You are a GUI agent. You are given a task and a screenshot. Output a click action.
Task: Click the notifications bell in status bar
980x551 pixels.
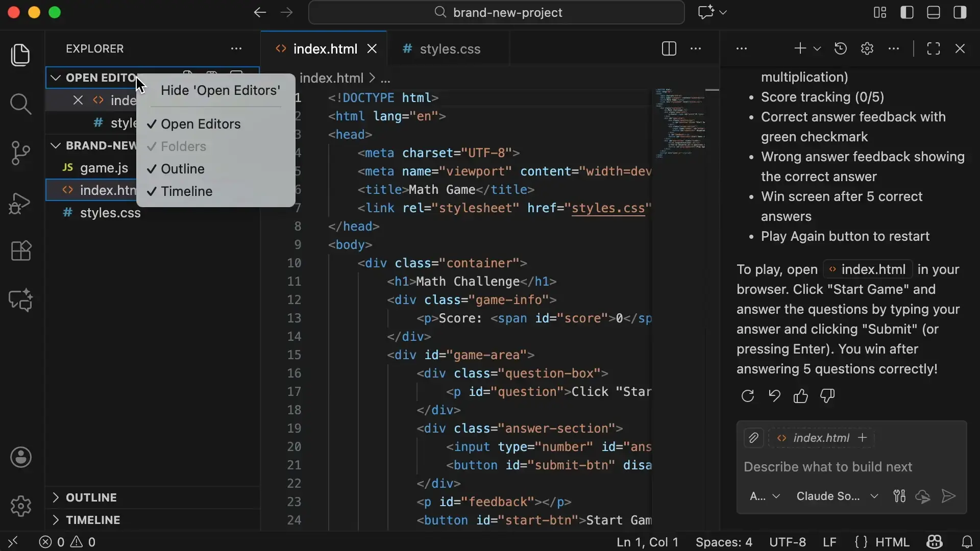pos(967,542)
